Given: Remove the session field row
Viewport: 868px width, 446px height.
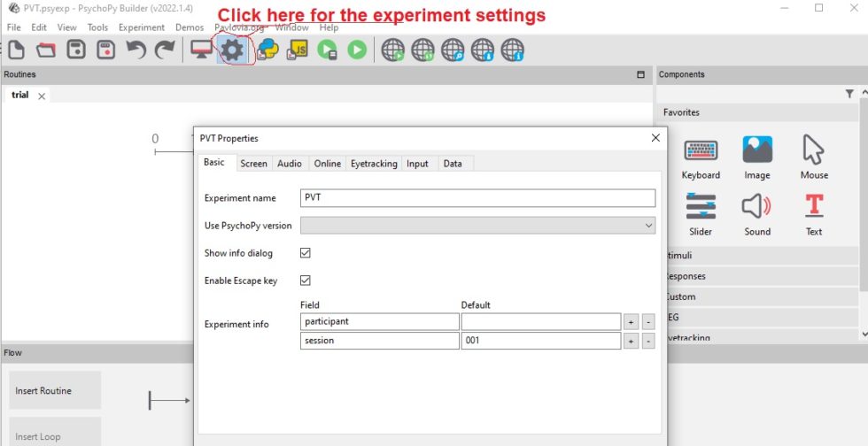Looking at the screenshot, I should (648, 341).
